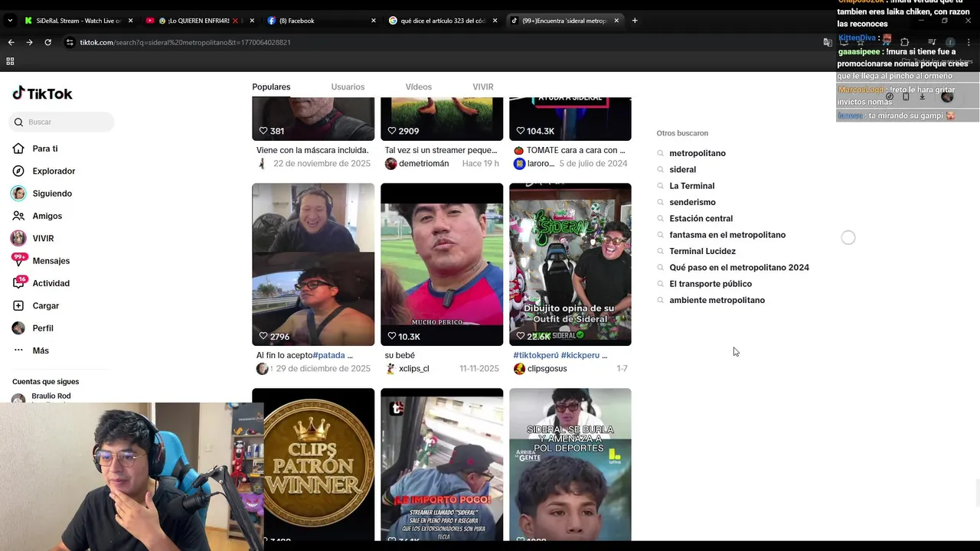Open '¡Le importó poco!' video thumbnail
This screenshot has height=551, width=980.
tap(442, 465)
